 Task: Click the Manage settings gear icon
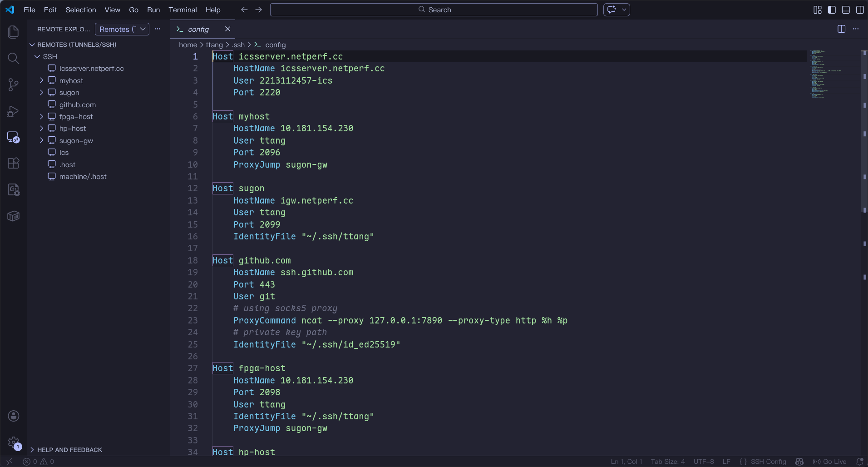point(14,442)
